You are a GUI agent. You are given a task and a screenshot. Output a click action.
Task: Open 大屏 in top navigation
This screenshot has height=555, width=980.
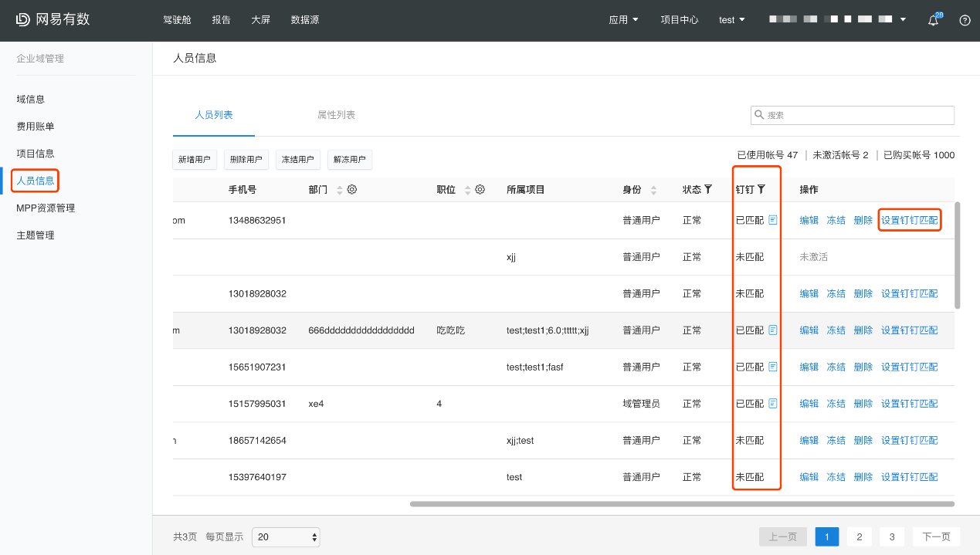pos(261,20)
